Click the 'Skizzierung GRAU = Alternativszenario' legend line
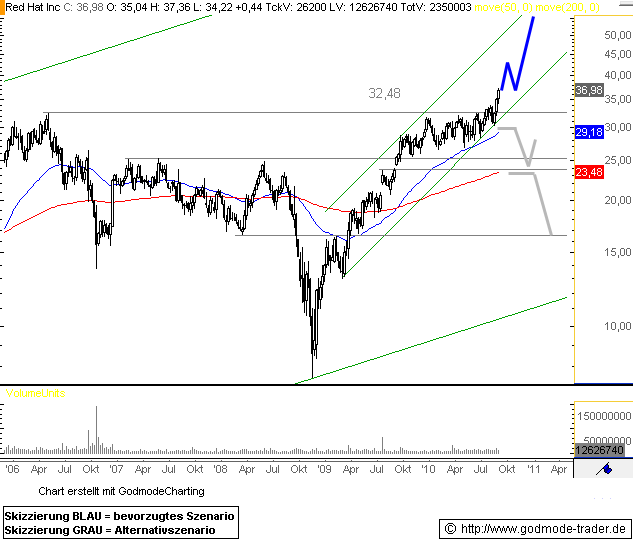The height and width of the screenshot is (539, 633). [x=110, y=530]
